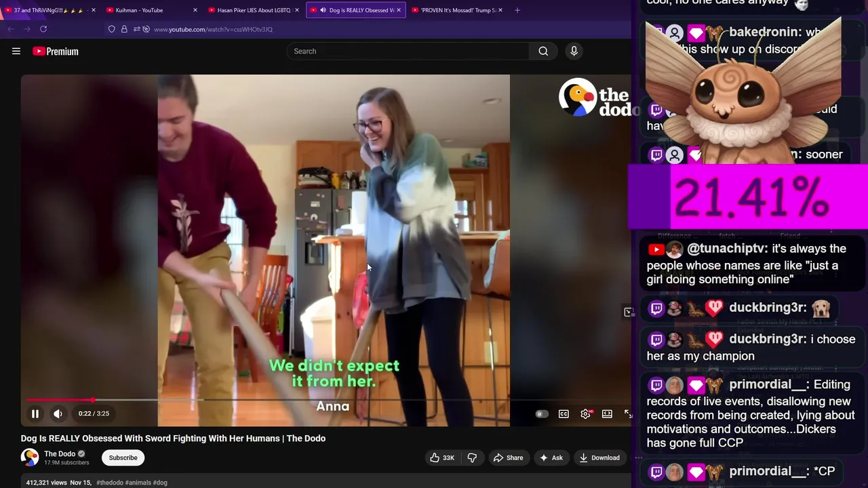Share the Dodo video
868x488 pixels.
[x=508, y=458]
